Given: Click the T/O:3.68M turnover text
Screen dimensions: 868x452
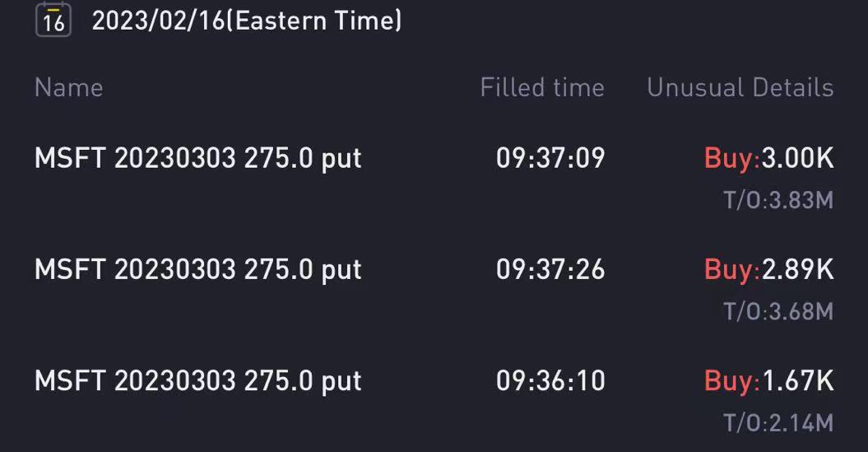Looking at the screenshot, I should click(778, 311).
